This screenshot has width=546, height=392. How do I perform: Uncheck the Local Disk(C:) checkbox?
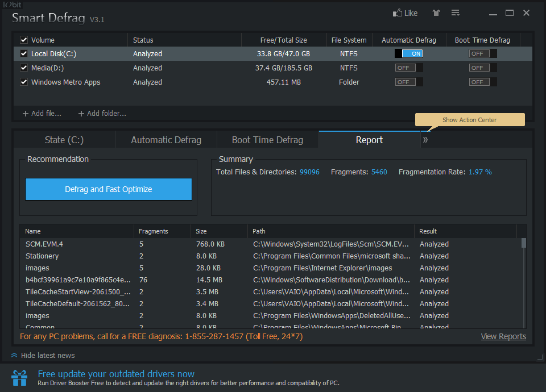pos(24,54)
